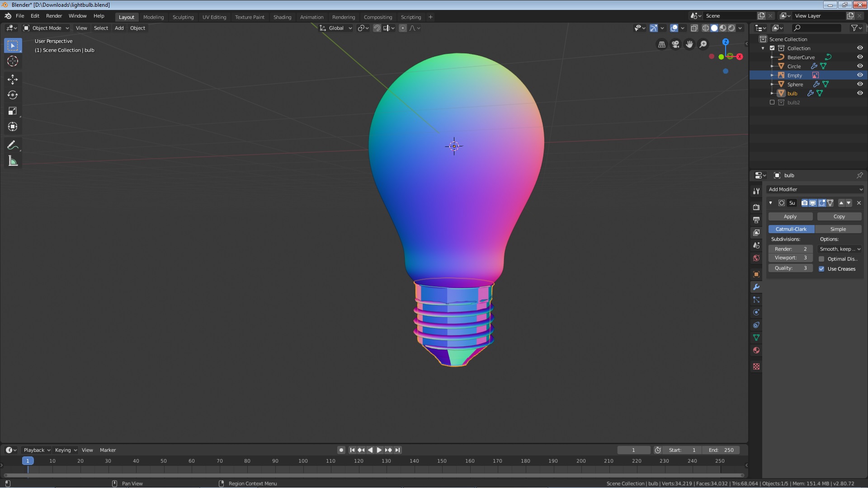The image size is (868, 488).
Task: Collapse the Collection tree in outliner
Action: click(x=763, y=48)
